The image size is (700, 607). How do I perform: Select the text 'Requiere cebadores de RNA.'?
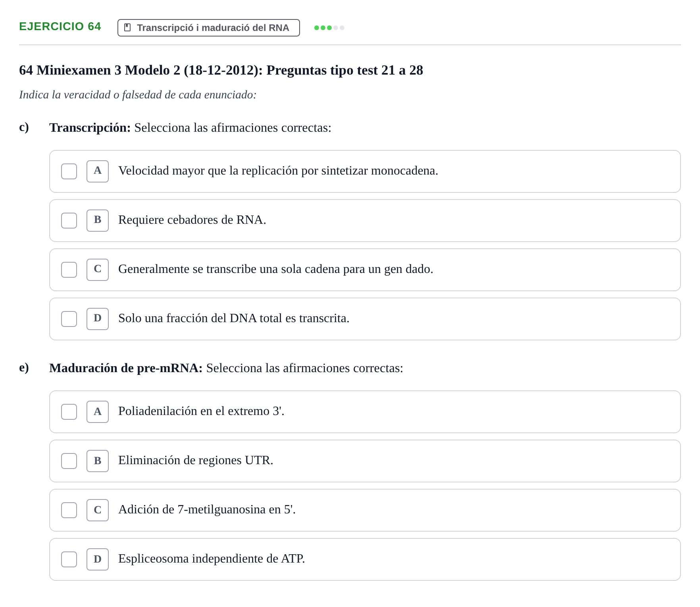192,220
